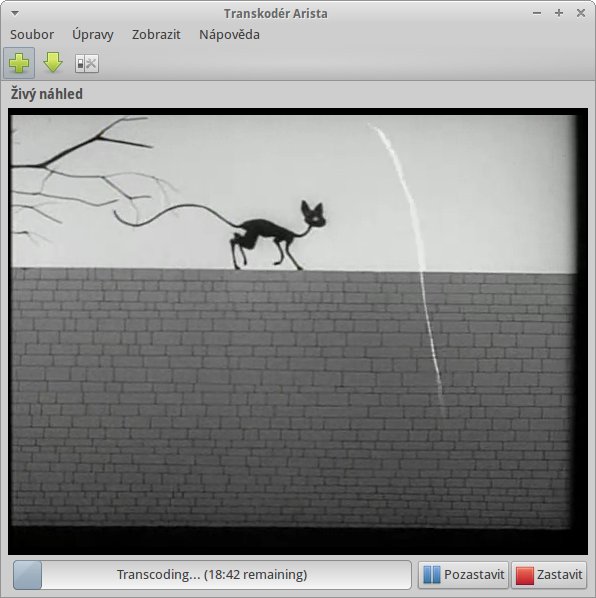
Task: Open the Zobrazit menu
Action: pos(156,35)
